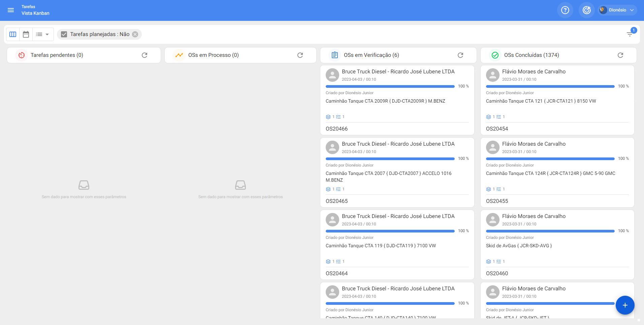Click the OSs em Processo trend icon
Image resolution: width=644 pixels, height=325 pixels.
pyautogui.click(x=179, y=55)
